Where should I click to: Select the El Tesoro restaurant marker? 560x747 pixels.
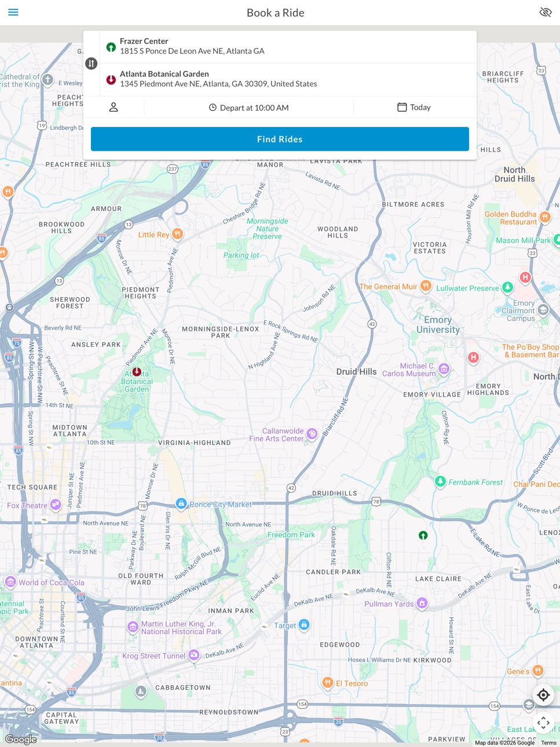coord(327,683)
